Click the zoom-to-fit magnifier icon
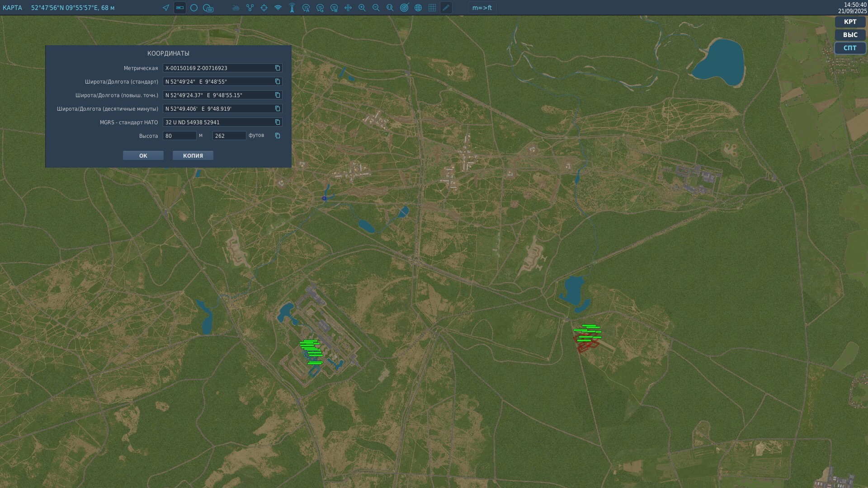 pos(390,8)
